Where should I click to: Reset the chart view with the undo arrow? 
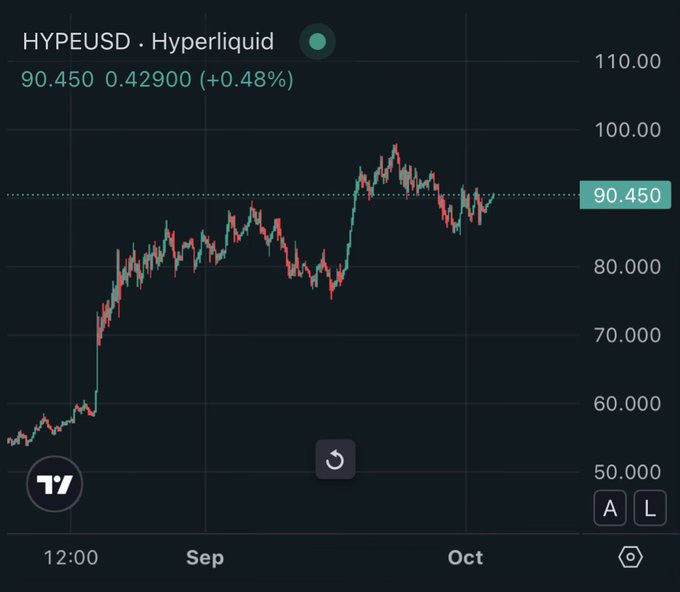coord(335,459)
